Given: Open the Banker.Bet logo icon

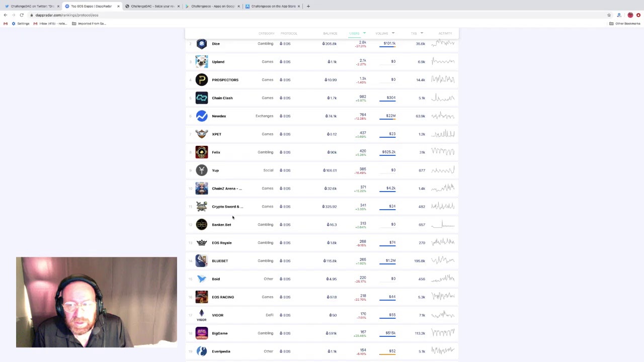Looking at the screenshot, I should pos(202,225).
